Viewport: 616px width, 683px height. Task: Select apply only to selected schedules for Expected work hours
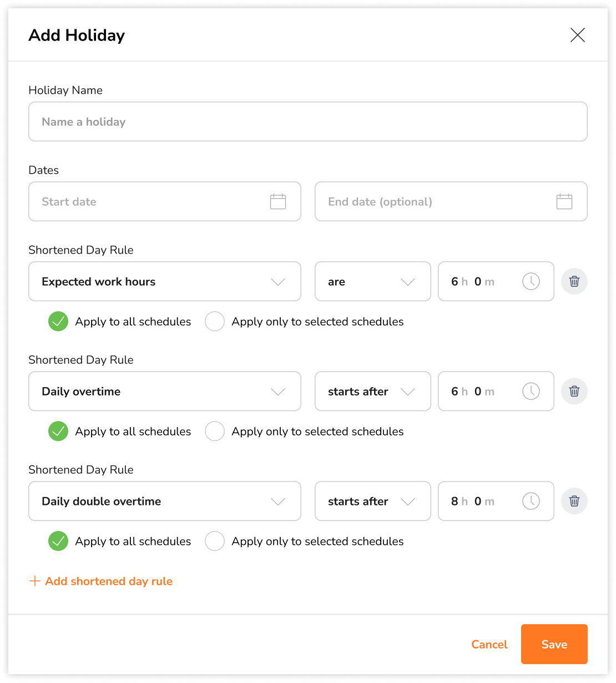click(215, 321)
